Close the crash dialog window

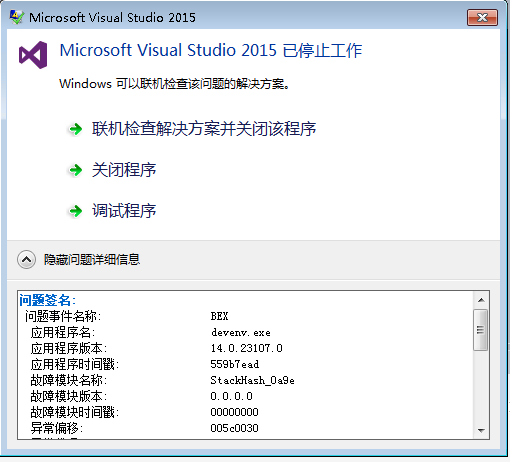click(x=482, y=17)
